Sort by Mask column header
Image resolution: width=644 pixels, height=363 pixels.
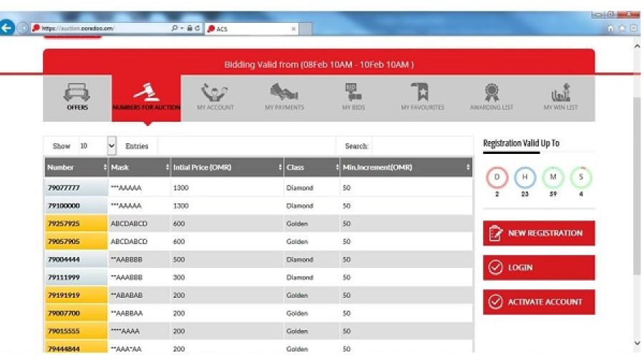tap(140, 168)
